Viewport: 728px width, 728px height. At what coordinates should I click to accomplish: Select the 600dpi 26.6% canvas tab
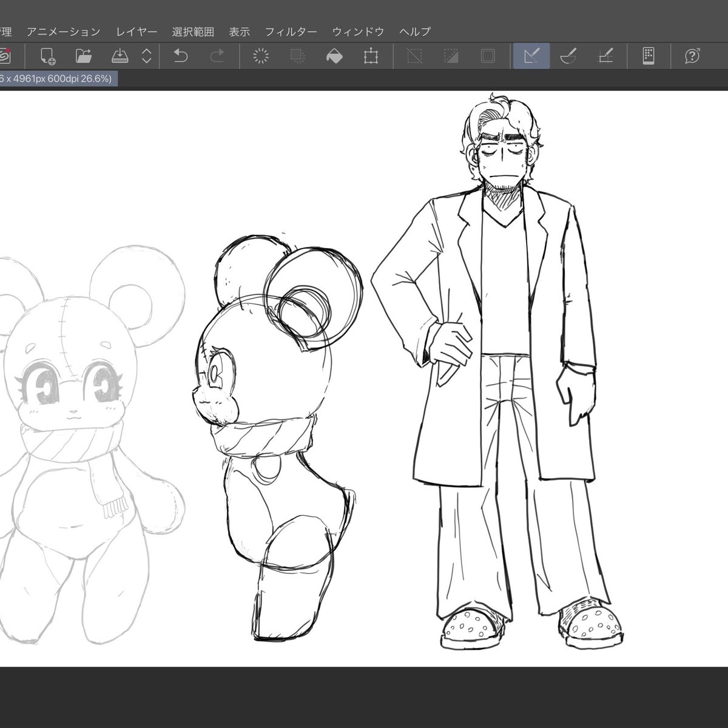point(59,79)
